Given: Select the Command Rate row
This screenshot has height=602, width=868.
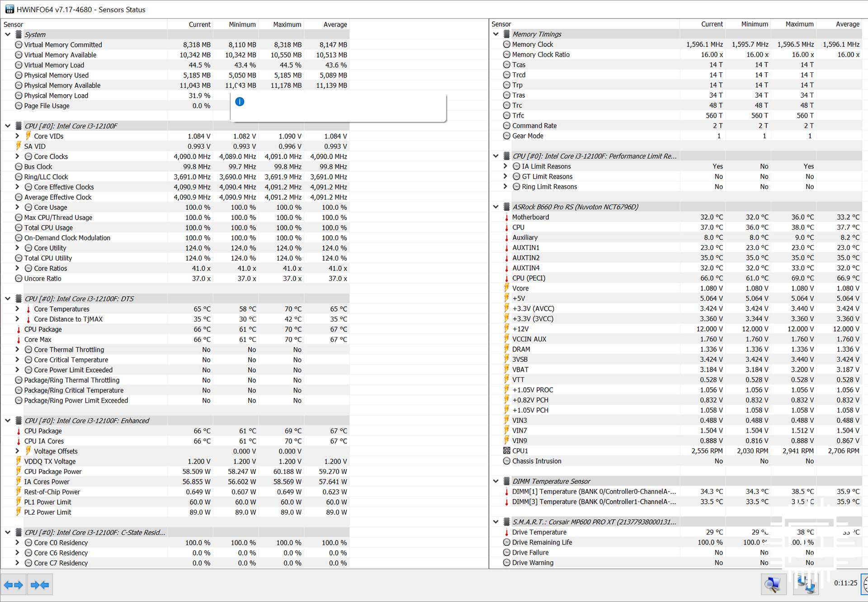Looking at the screenshot, I should 676,126.
